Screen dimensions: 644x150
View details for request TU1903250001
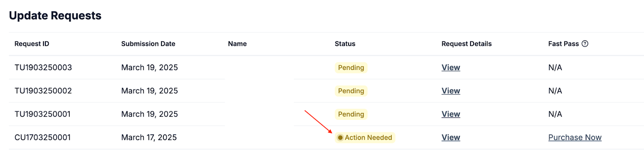pyautogui.click(x=451, y=114)
